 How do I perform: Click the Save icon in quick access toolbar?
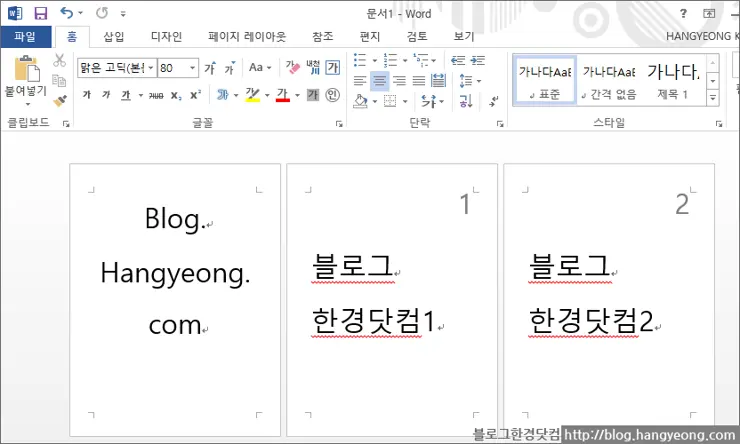[x=41, y=13]
